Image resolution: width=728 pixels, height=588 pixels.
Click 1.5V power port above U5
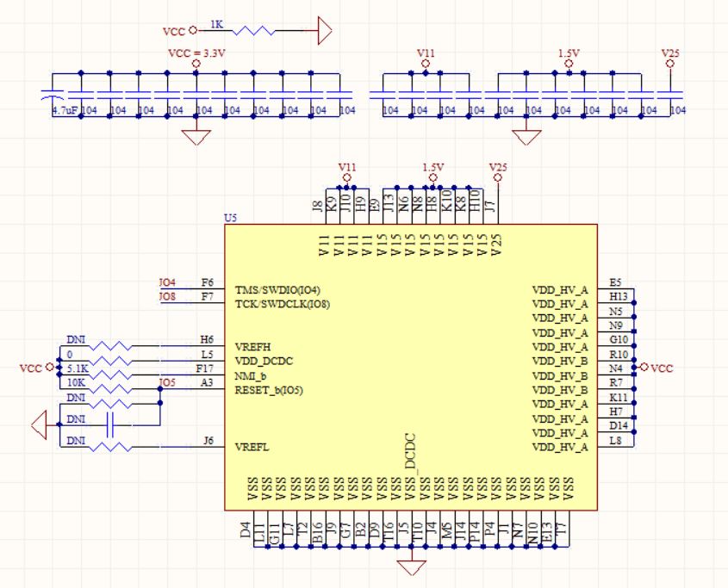pos(433,173)
